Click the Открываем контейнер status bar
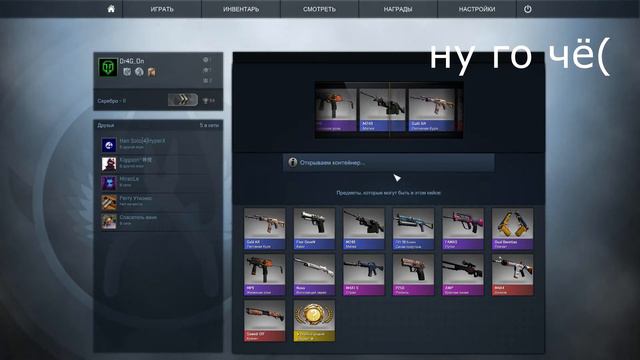The width and height of the screenshot is (640, 360). (x=389, y=162)
